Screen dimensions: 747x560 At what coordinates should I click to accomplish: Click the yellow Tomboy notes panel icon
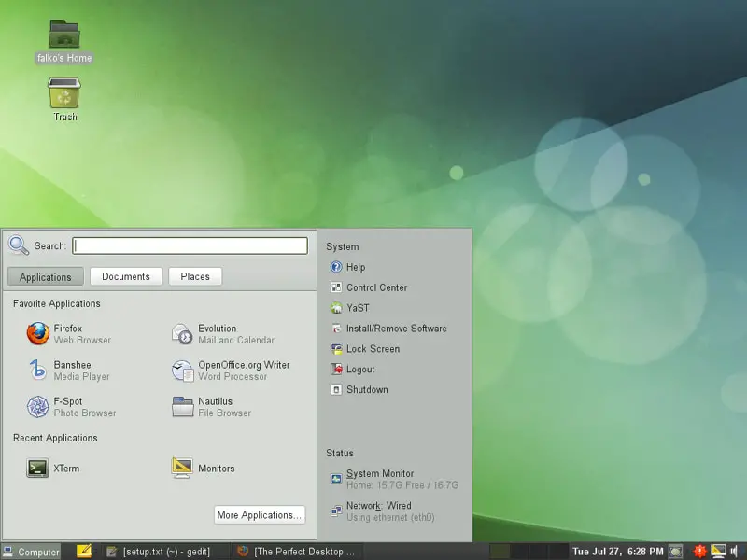click(x=84, y=551)
